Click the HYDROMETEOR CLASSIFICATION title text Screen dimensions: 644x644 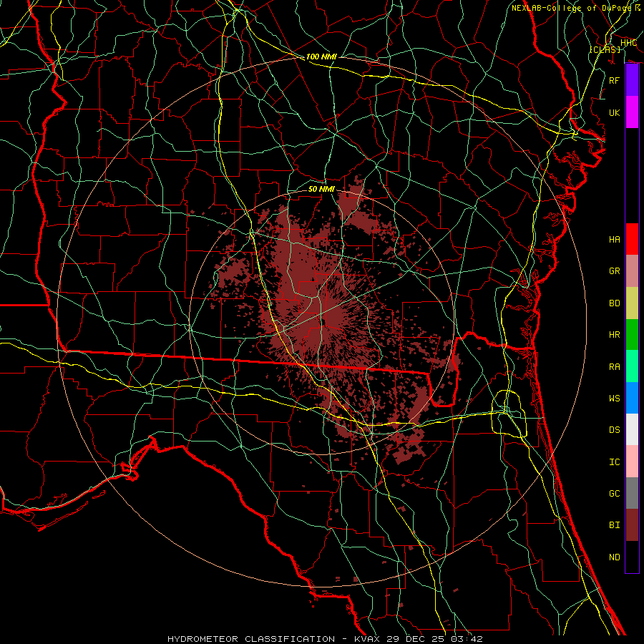point(251,639)
